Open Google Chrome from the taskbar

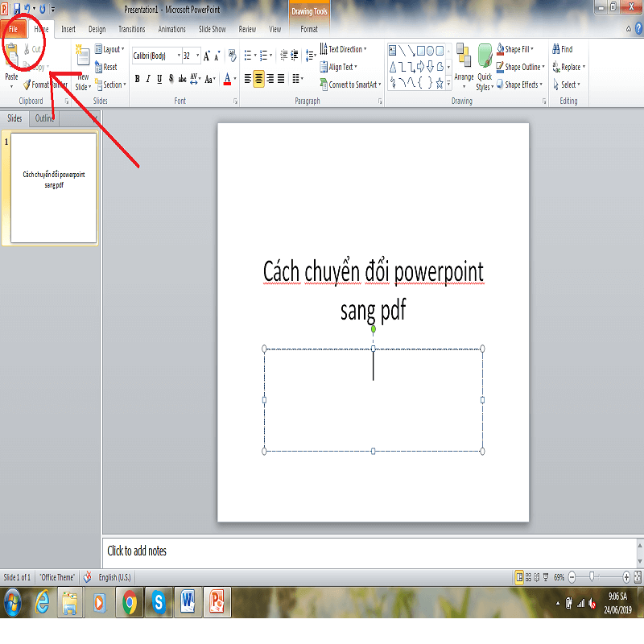[129, 601]
